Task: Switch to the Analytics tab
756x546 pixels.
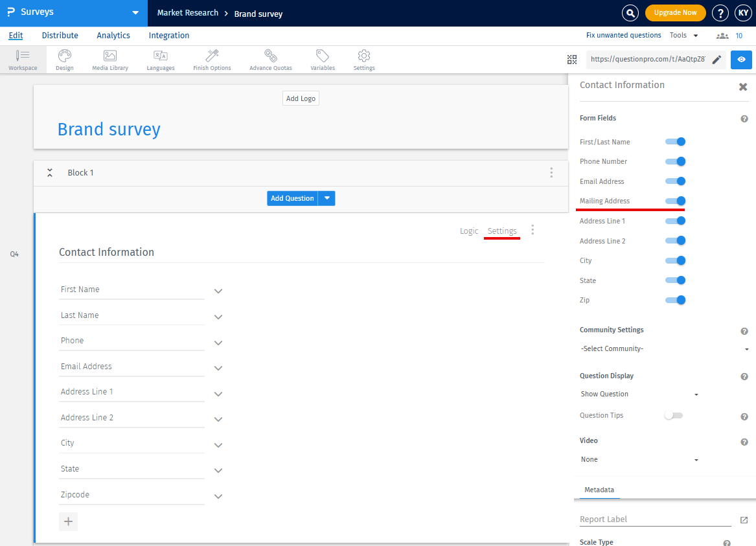Action: click(x=113, y=36)
